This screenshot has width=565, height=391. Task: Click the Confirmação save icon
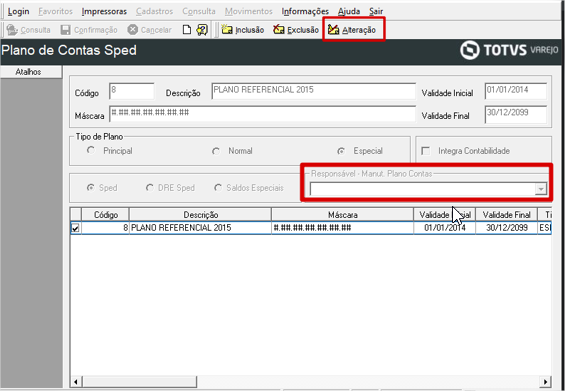tap(66, 30)
